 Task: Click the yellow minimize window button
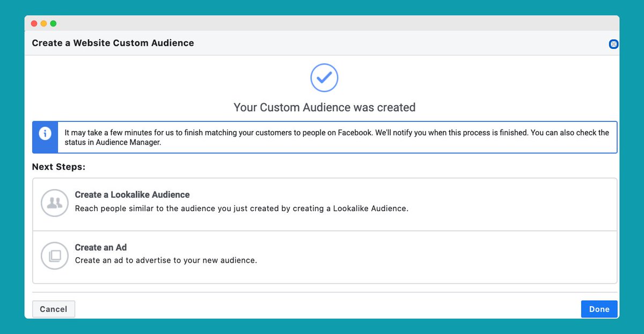point(43,24)
